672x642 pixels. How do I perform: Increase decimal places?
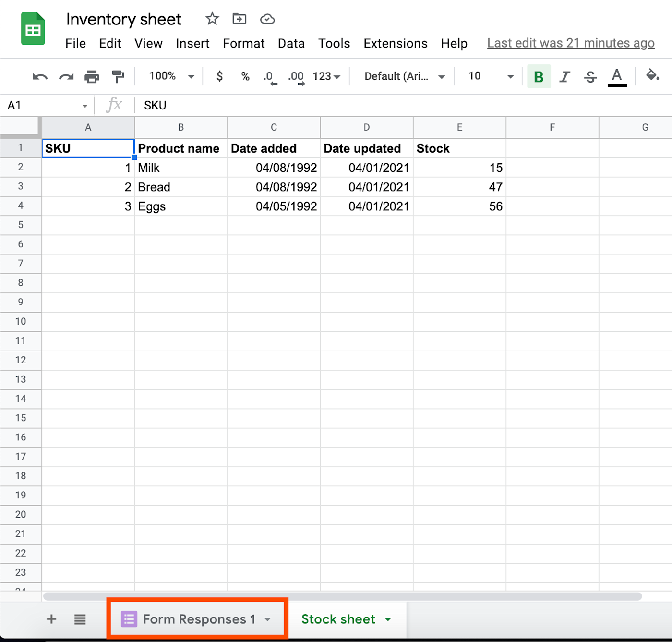pyautogui.click(x=296, y=77)
